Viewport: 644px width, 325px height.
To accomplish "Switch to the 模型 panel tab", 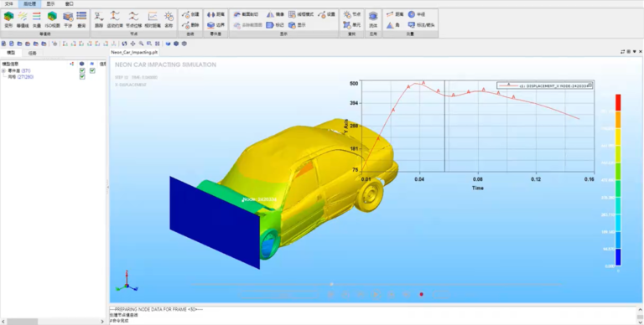I will click(x=11, y=53).
